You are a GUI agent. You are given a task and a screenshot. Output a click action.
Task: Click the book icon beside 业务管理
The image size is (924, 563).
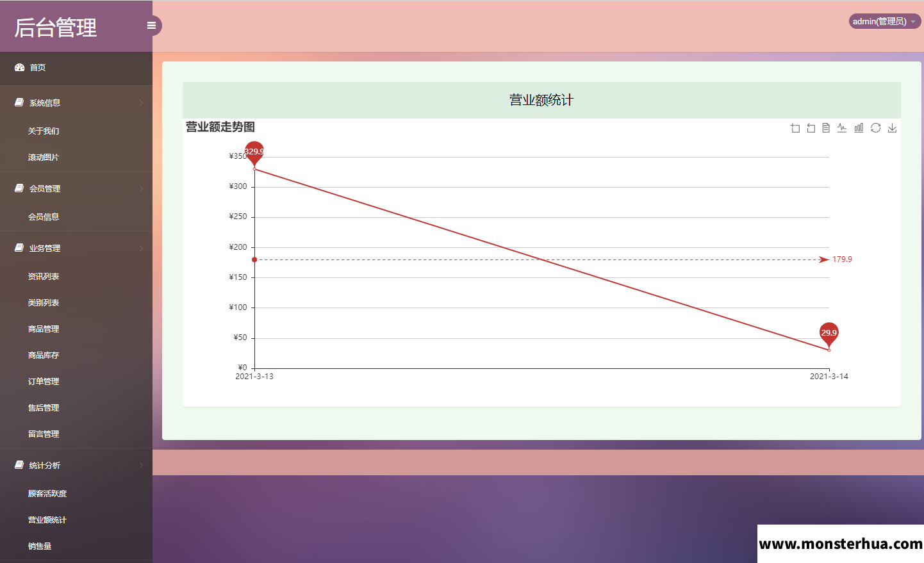19,248
